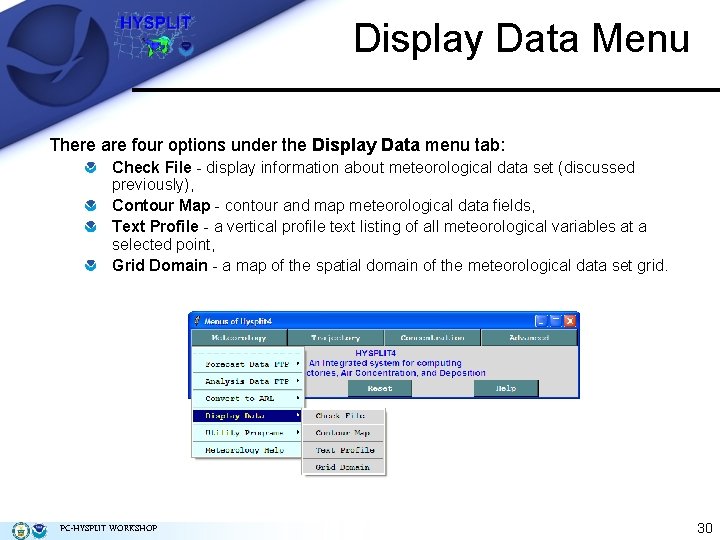Open the Trajectory menu tab

[x=336, y=338]
